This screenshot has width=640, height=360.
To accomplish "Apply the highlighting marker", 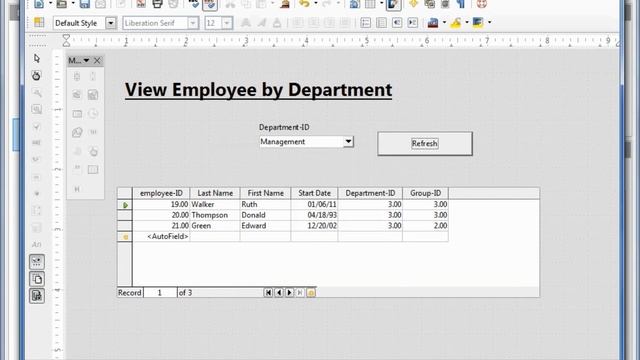I will click(x=456, y=22).
